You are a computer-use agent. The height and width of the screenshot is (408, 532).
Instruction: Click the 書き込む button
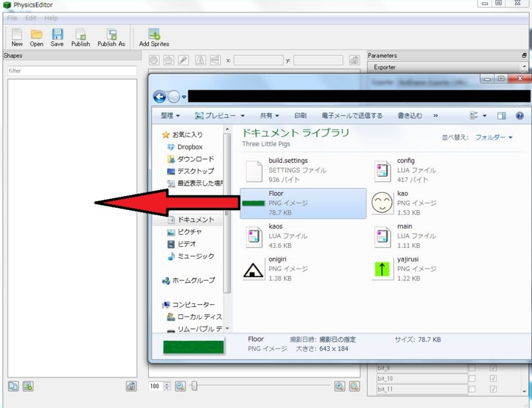coord(410,116)
